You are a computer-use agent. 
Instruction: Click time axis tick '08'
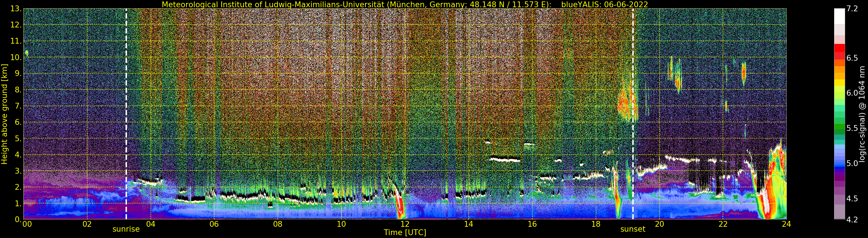(x=278, y=224)
